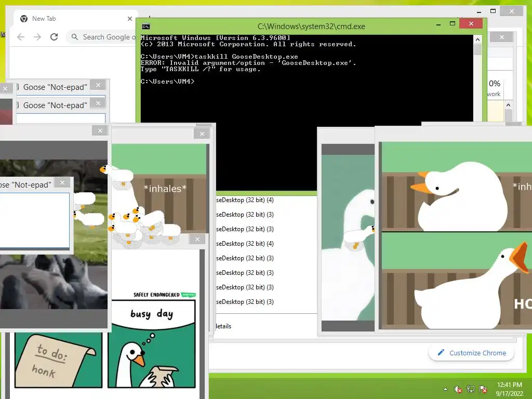Screen dimensions: 532x399
Task: Open the Action Center flag icon
Action: (x=483, y=389)
